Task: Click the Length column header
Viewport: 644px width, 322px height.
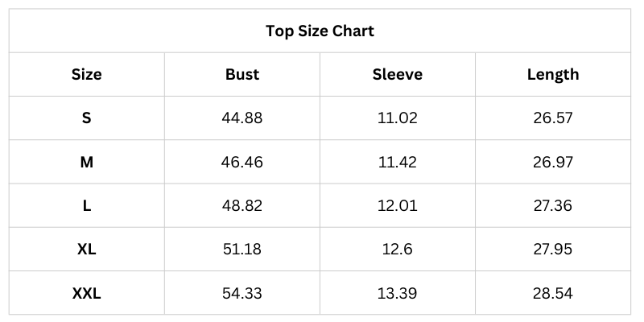Action: click(553, 75)
